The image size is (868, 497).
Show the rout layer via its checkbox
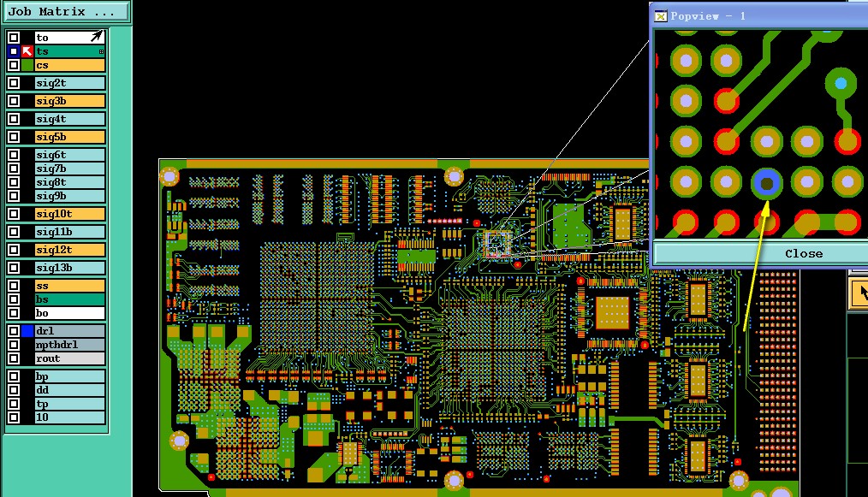pos(14,358)
